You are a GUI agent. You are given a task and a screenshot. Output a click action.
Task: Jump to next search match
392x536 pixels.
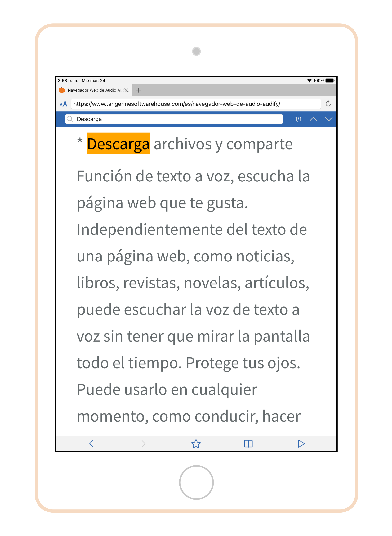(329, 119)
